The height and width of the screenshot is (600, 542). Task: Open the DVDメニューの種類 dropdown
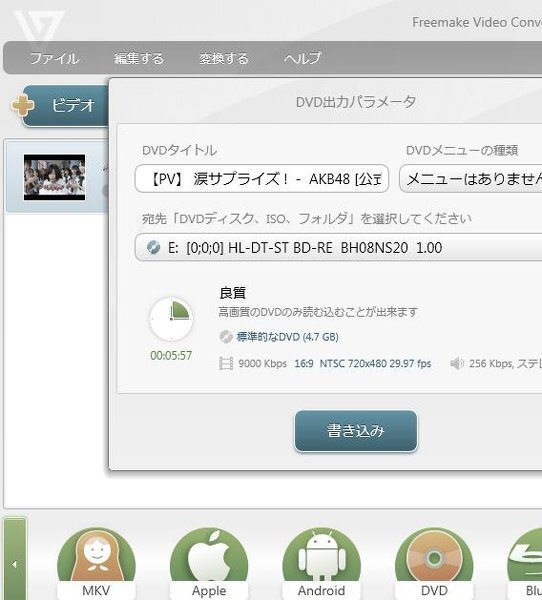(x=471, y=179)
